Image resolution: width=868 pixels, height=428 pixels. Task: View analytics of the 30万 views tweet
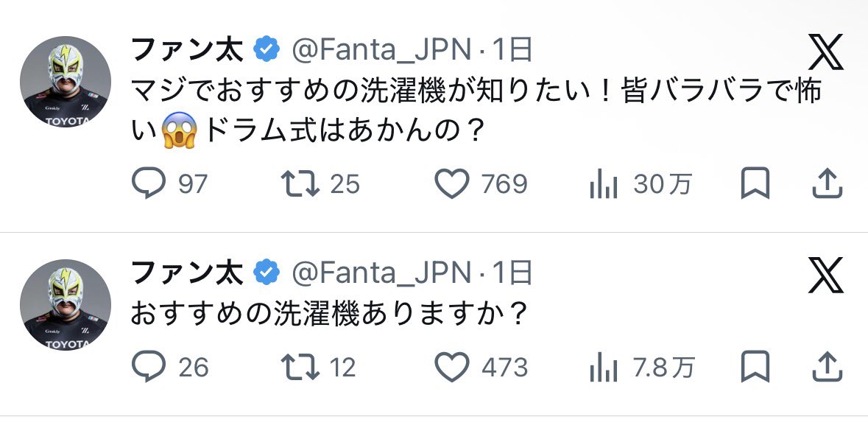click(604, 183)
